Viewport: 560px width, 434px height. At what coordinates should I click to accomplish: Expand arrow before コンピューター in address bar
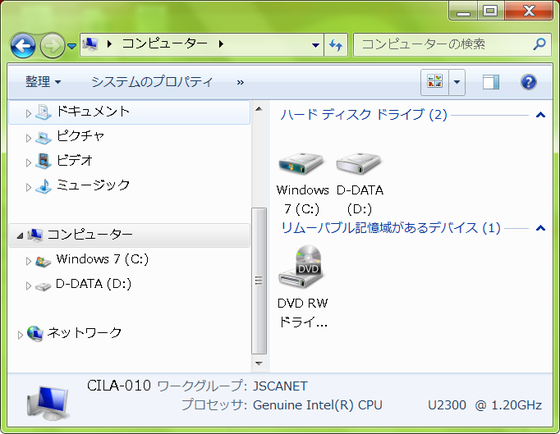[109, 44]
